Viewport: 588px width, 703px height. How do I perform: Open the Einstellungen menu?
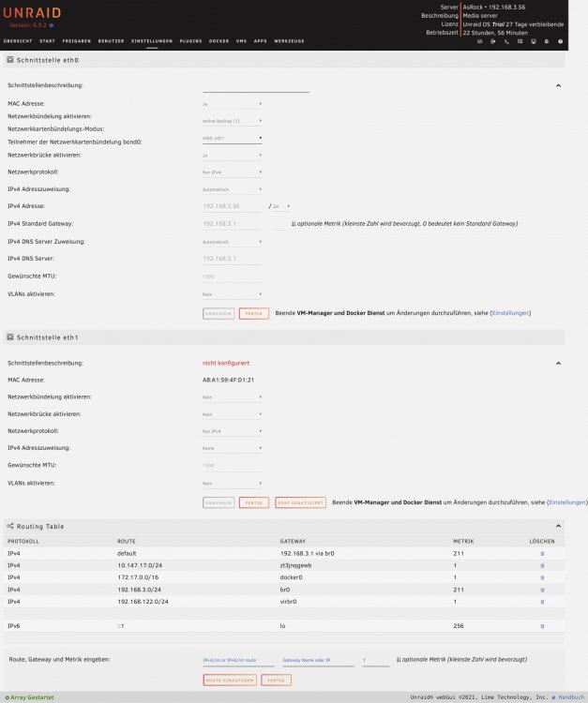pos(152,41)
